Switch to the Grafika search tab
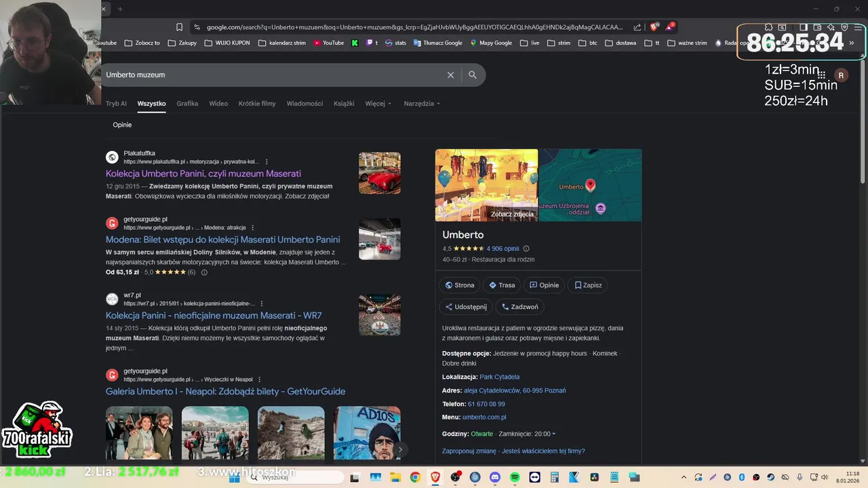 point(187,104)
